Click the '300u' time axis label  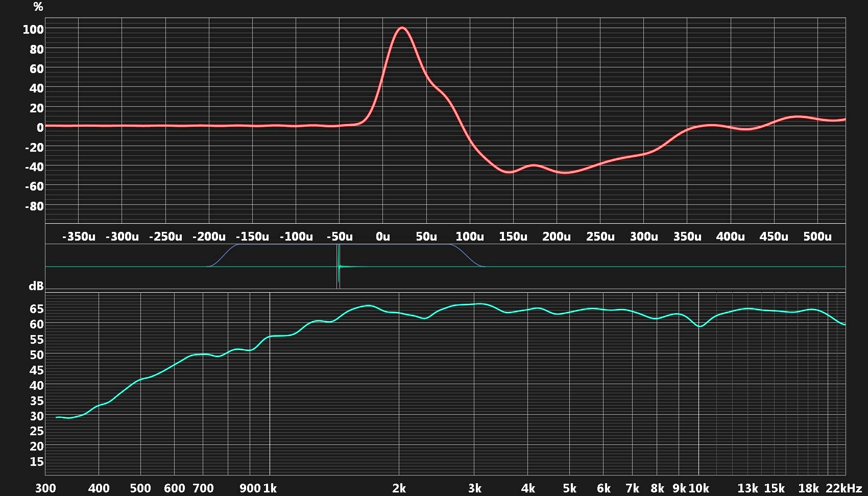click(x=644, y=237)
